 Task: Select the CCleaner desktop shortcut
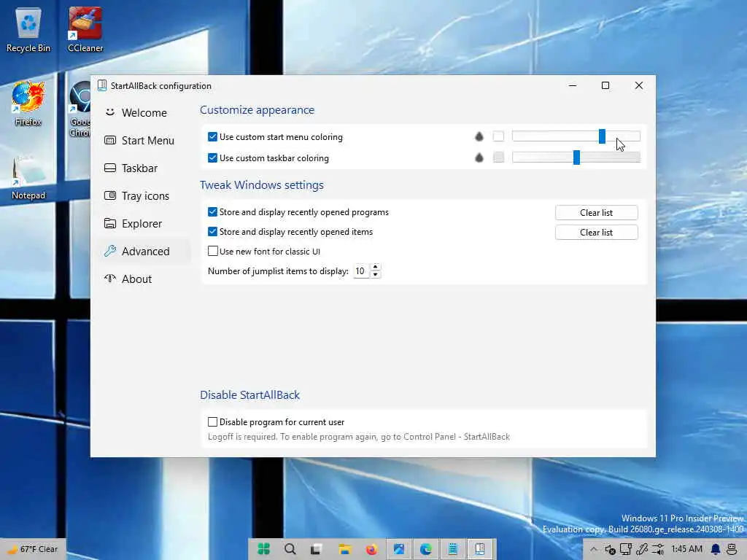tap(85, 29)
